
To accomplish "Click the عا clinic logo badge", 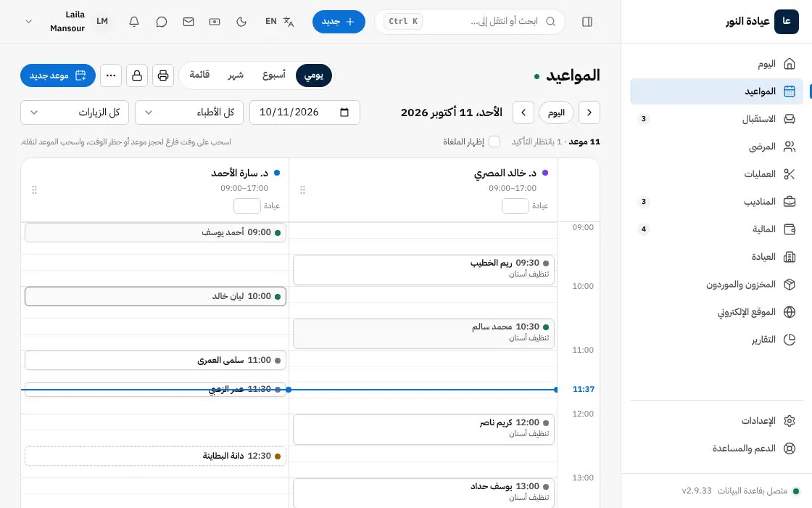I will [786, 21].
